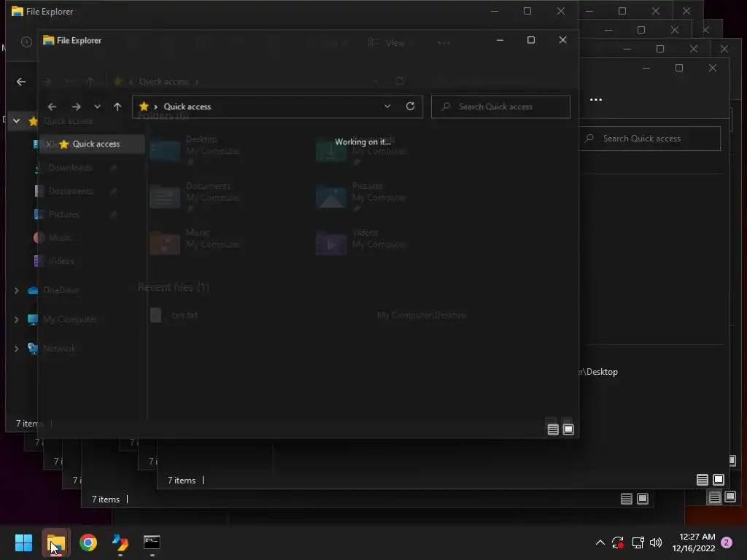This screenshot has width=747, height=560.
Task: Open the command prompt icon on the taskbar
Action: 152,542
